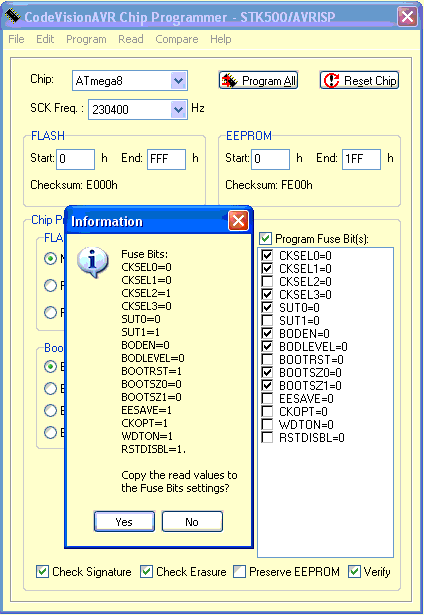The height and width of the screenshot is (615, 424).
Task: Click the FLASH Start address field
Action: pos(75,159)
